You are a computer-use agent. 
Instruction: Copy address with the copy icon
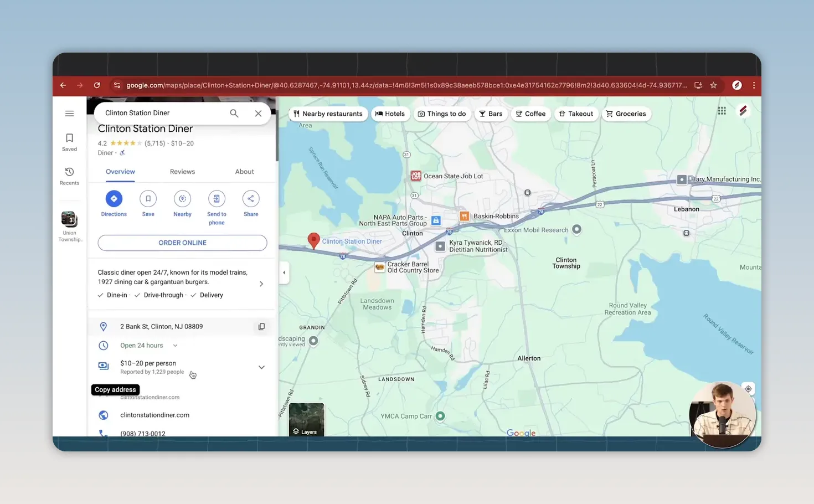click(261, 327)
